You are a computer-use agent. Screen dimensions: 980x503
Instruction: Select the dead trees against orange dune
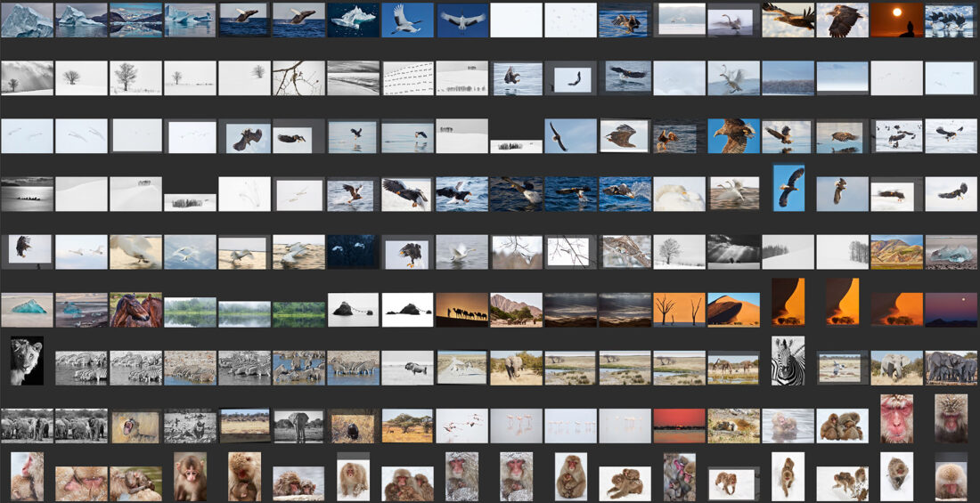click(679, 309)
